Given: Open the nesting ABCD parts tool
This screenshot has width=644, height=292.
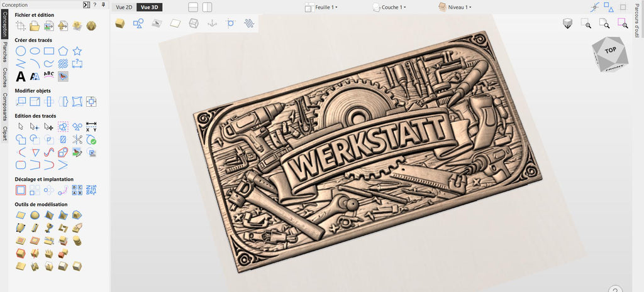Looking at the screenshot, I should 77,190.
